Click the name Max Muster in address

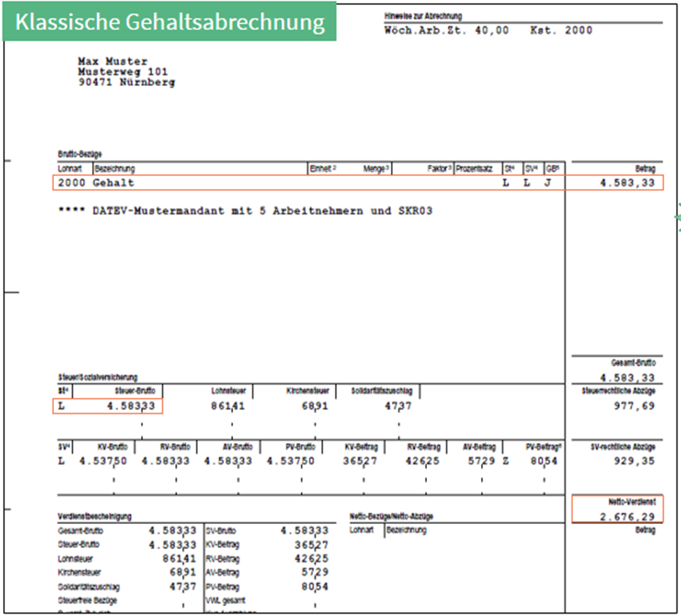[x=112, y=61]
